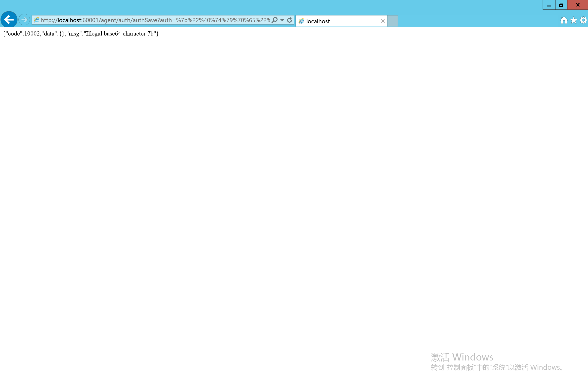Open the Home page icon
The height and width of the screenshot is (390, 588).
coord(564,20)
